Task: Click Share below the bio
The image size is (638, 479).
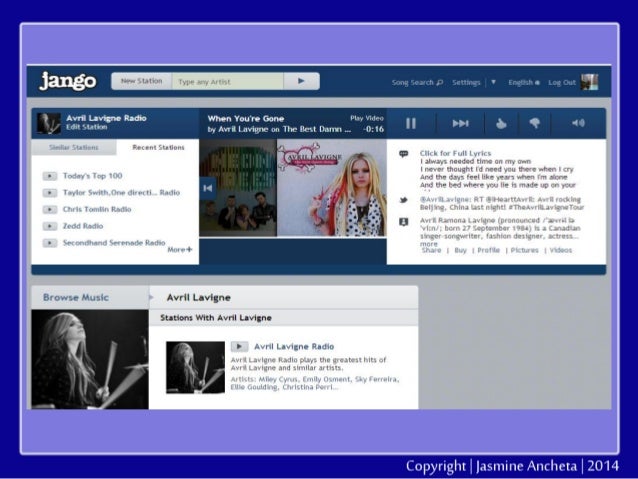Action: [x=431, y=250]
